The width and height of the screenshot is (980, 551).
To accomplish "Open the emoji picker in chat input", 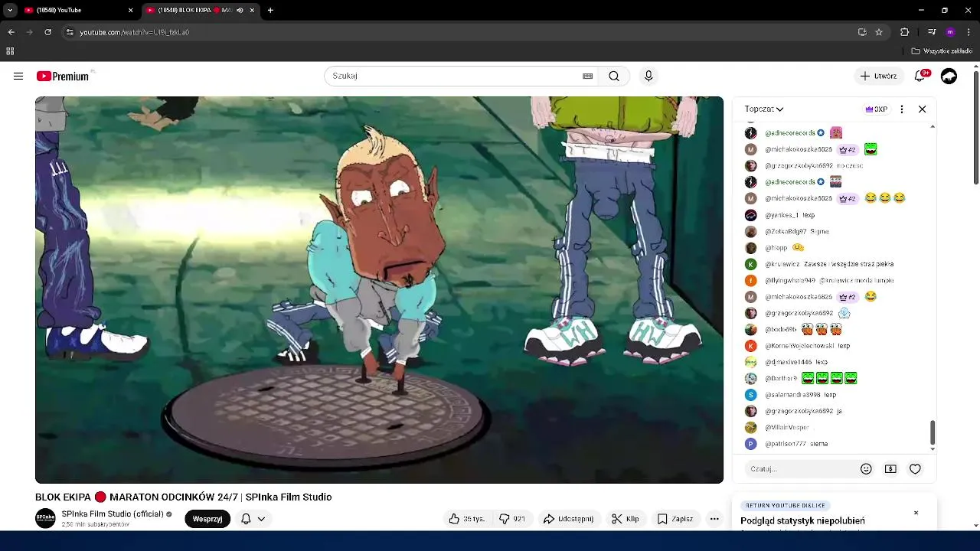I will click(x=866, y=468).
